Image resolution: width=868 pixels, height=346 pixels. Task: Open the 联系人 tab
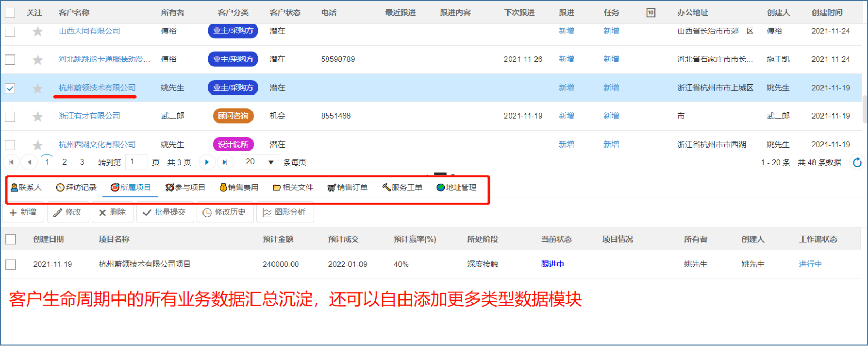26,188
